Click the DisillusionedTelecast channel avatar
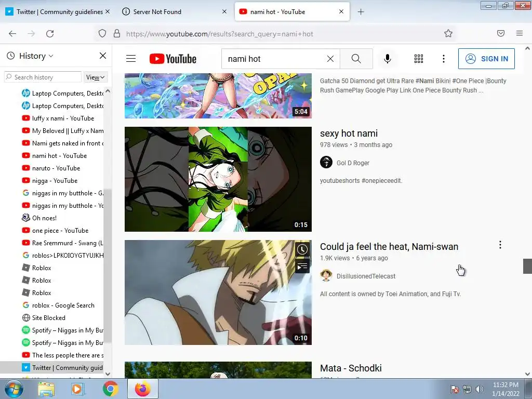532x399 pixels. tap(326, 275)
